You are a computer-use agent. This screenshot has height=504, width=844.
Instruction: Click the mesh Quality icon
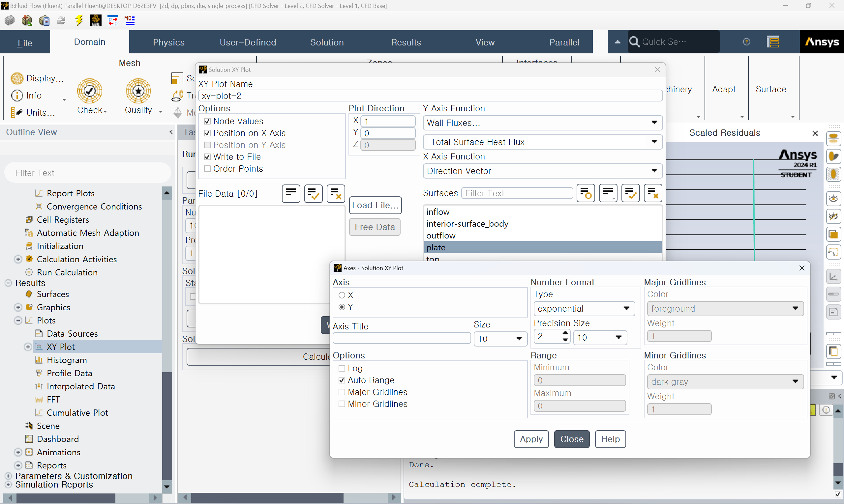pyautogui.click(x=138, y=91)
